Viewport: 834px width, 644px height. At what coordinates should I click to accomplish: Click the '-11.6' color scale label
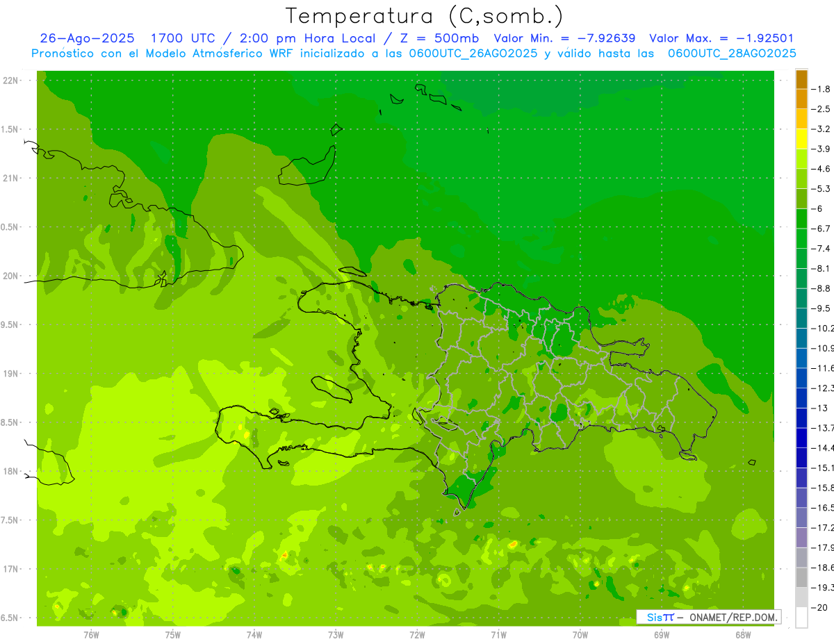click(x=823, y=368)
